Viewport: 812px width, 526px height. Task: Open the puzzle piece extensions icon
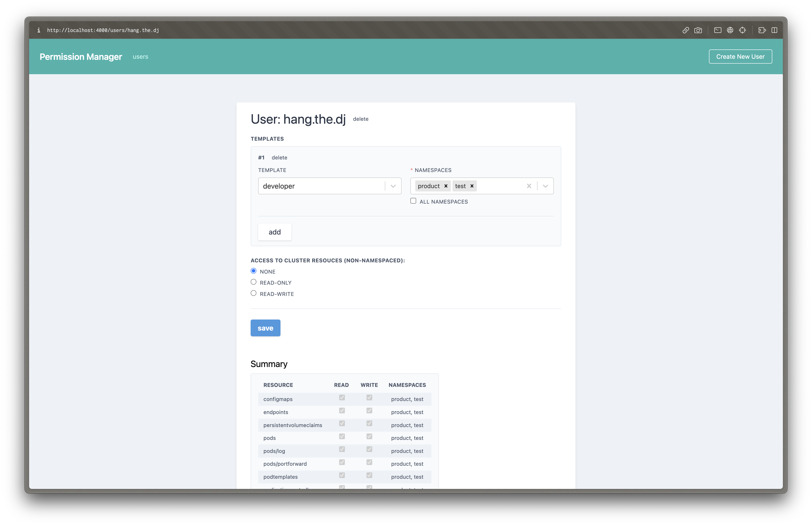(762, 30)
